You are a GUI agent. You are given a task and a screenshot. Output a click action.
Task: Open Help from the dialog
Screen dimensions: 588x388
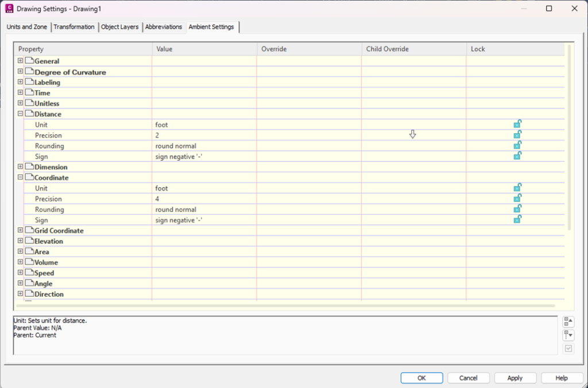(562, 378)
